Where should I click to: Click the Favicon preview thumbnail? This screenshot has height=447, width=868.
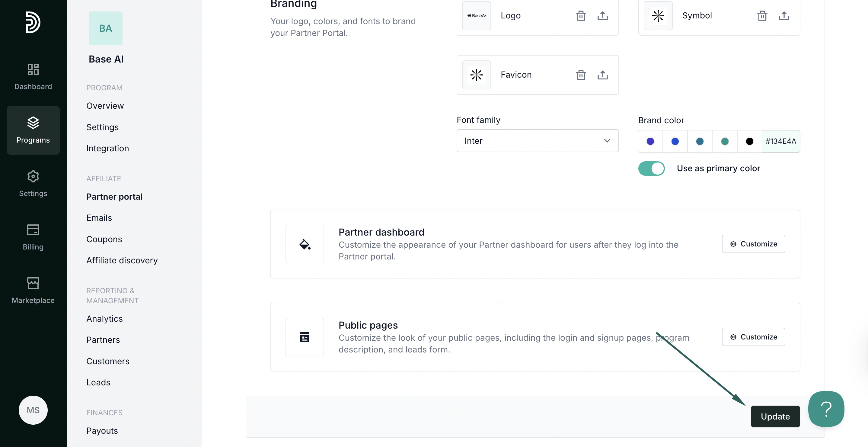tap(476, 75)
